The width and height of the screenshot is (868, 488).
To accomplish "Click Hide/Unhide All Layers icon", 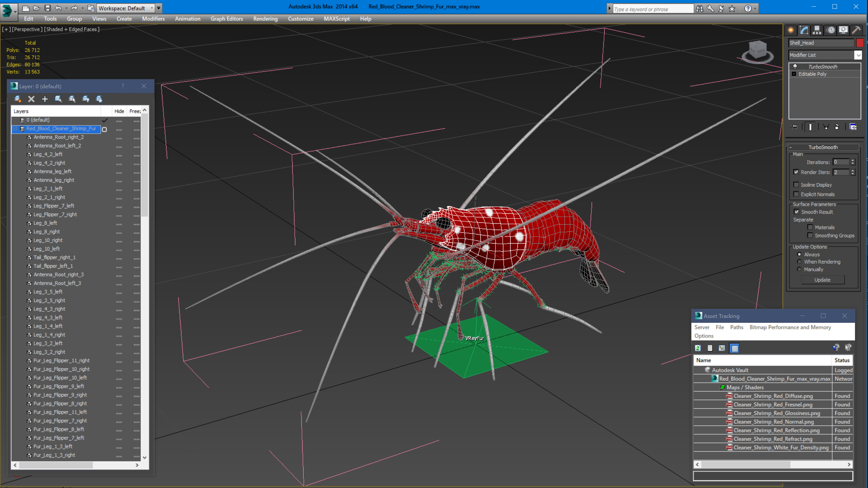I will (86, 99).
